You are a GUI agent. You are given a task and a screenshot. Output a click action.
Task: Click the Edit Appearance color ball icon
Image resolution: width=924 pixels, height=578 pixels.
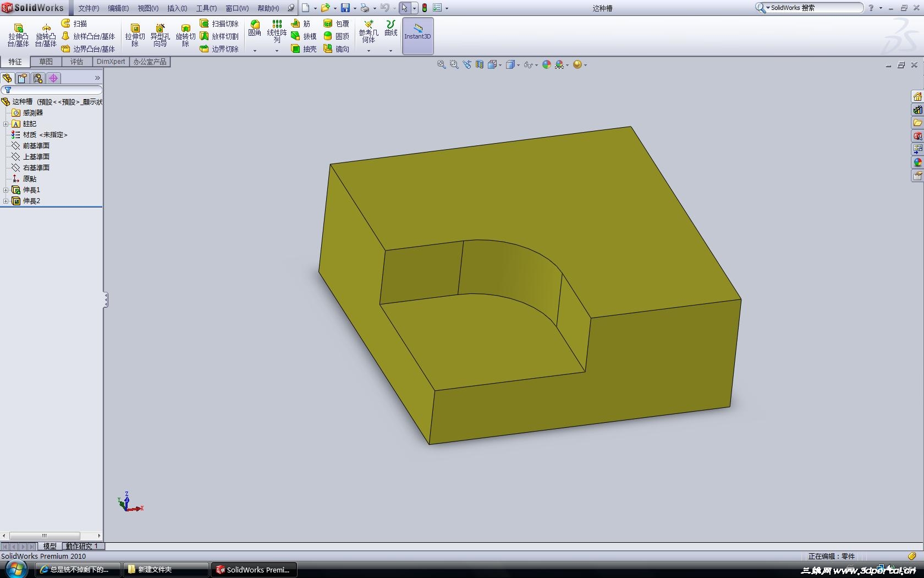546,65
